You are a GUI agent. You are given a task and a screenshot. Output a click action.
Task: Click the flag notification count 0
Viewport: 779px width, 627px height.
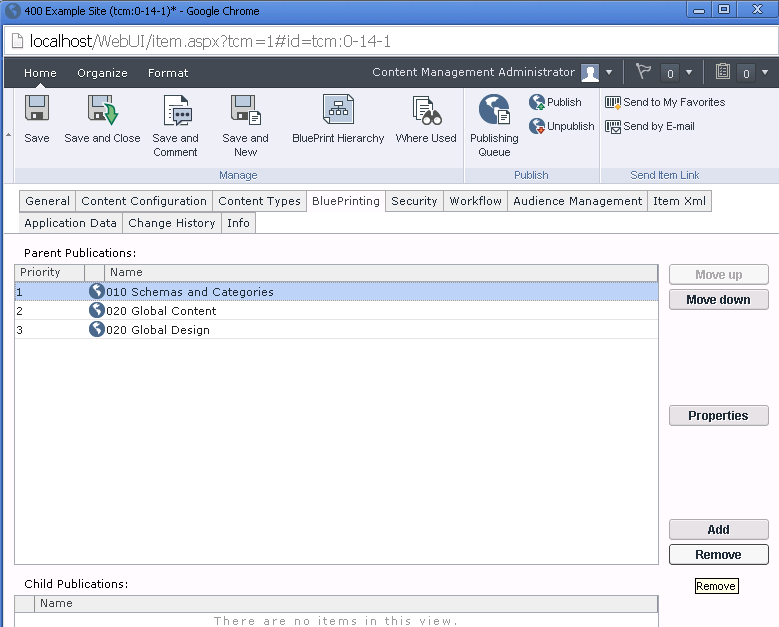[x=670, y=73]
